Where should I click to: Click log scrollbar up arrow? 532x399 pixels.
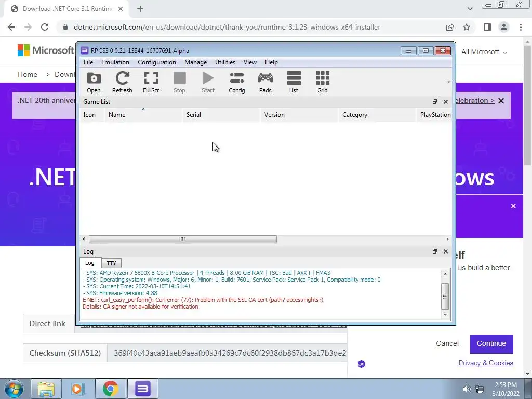[x=445, y=274]
